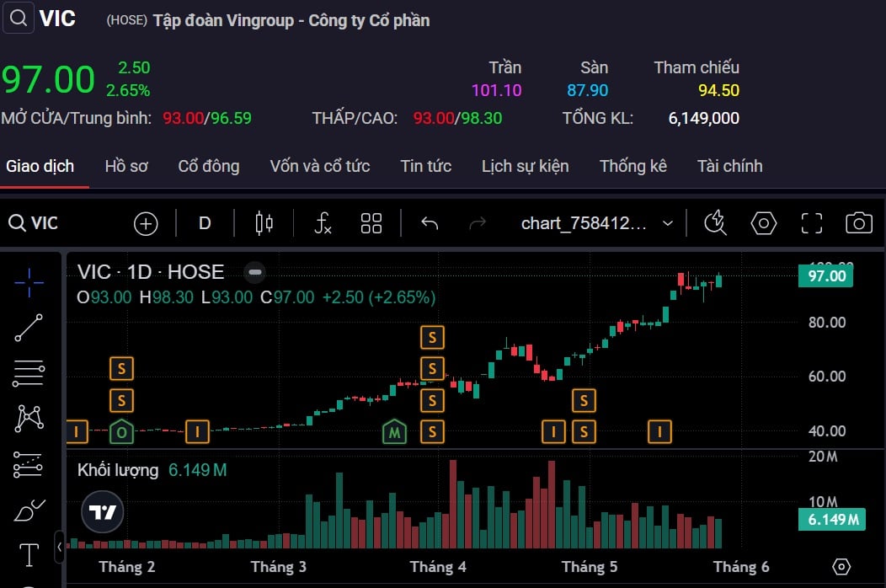
Task: Switch to the Giao dịch tab
Action: 40,166
